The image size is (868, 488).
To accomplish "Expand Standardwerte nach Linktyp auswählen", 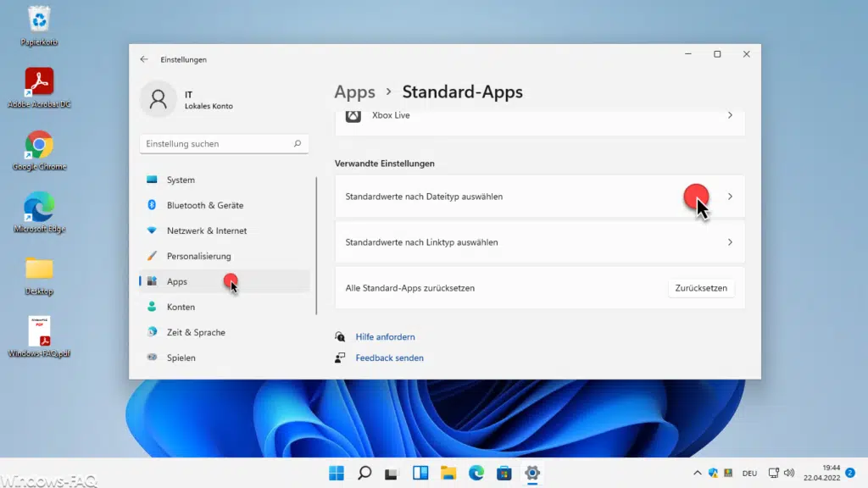I will tap(729, 242).
